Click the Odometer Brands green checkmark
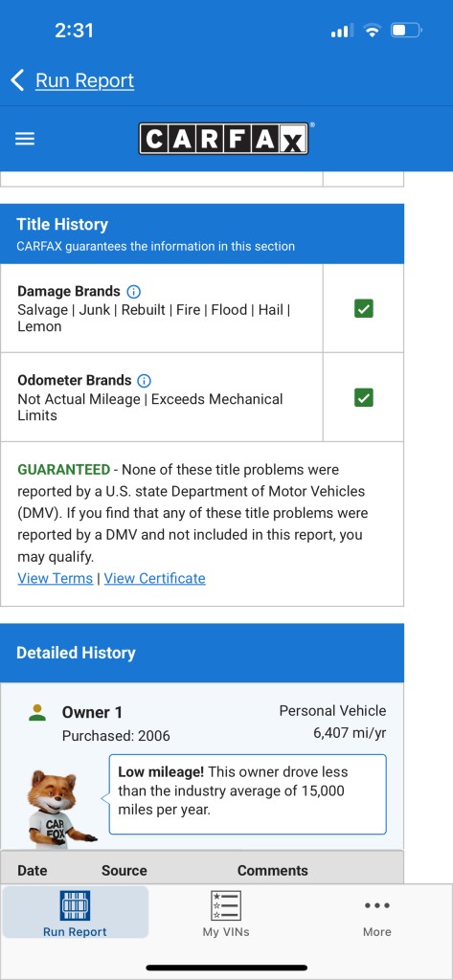Viewport: 453px width, 980px height. point(364,397)
